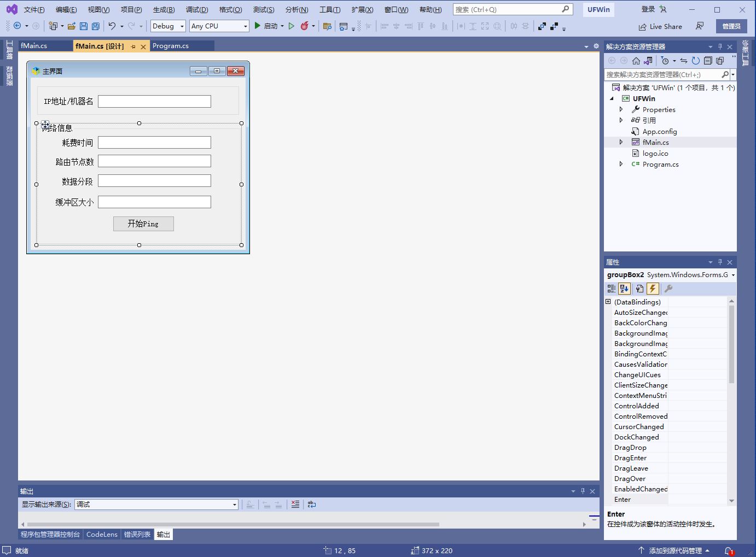Toggle auto-hide pin on Properties panel
The width and height of the screenshot is (756, 557).
click(720, 262)
